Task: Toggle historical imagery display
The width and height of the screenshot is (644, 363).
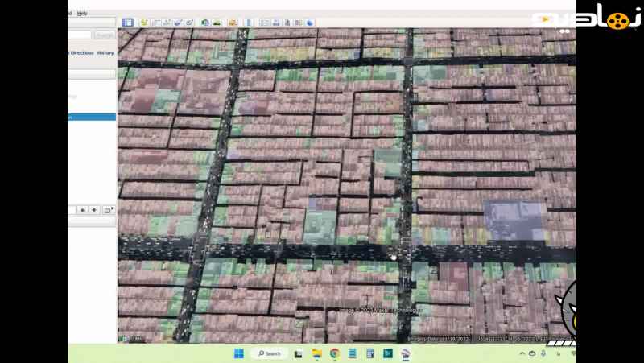Action: (x=205, y=23)
